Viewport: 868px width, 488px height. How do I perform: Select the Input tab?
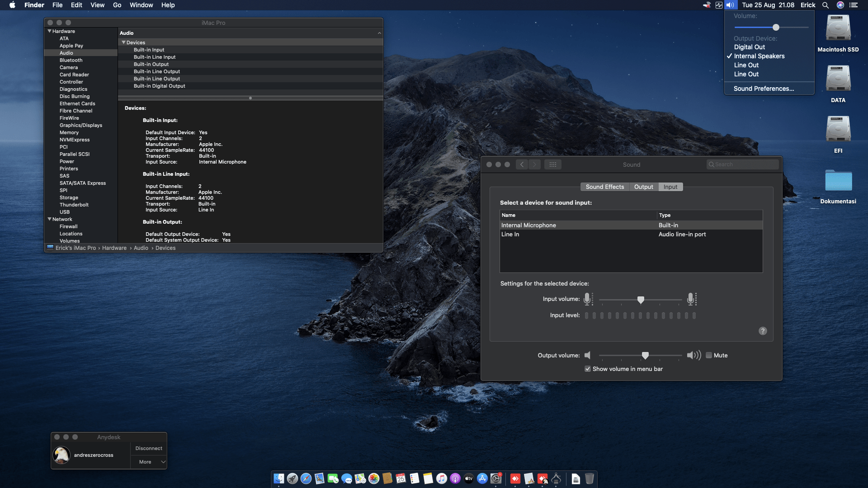click(670, 187)
